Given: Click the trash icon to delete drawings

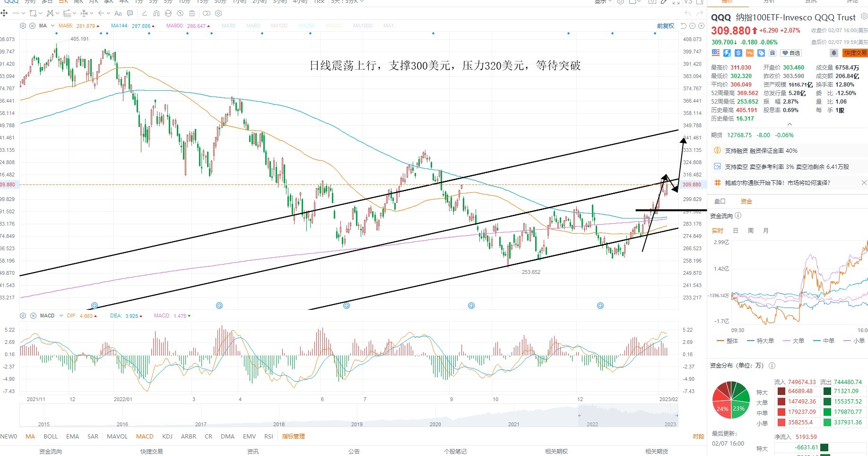Looking at the screenshot, I should 192,13.
